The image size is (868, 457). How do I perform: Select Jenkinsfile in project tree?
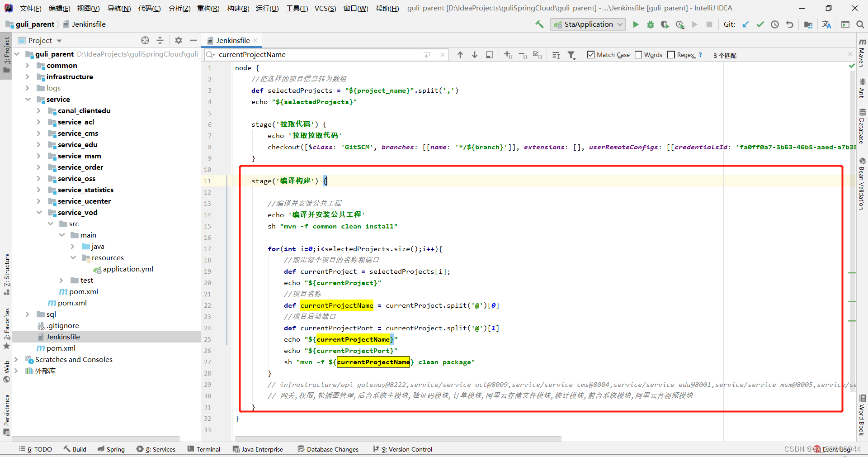[58, 337]
